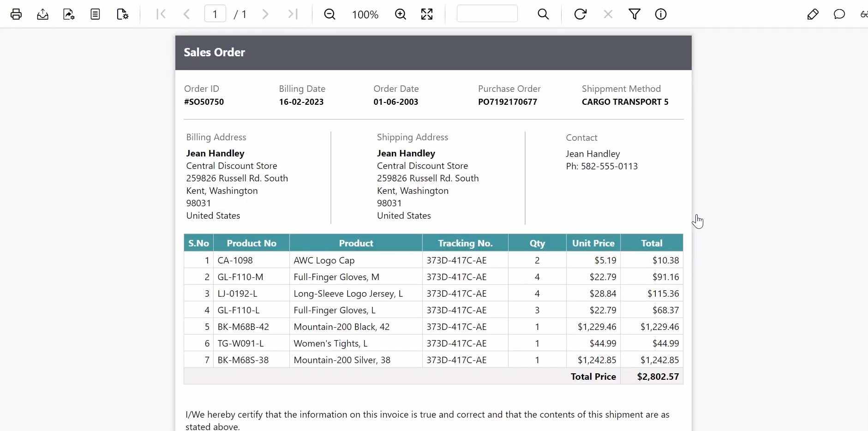Toggle the annotation filter
The width and height of the screenshot is (868, 431).
(635, 14)
